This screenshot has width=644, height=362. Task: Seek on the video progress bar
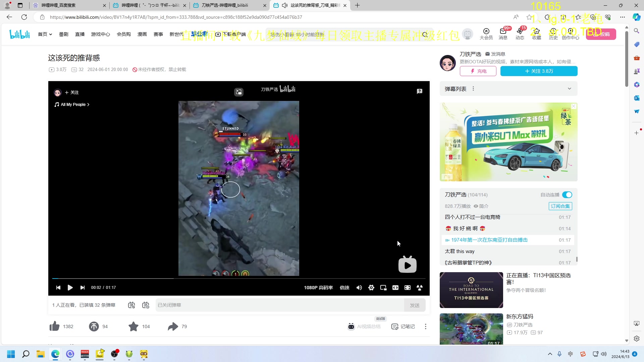tap(238, 279)
